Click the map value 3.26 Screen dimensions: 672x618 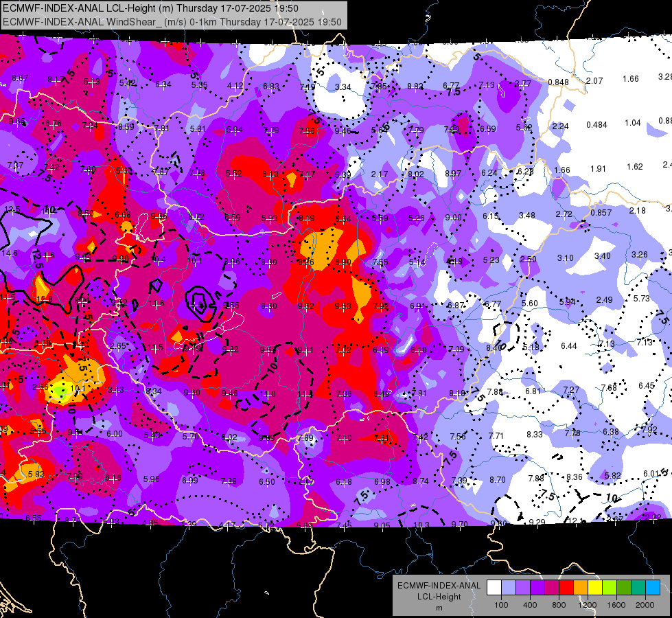click(640, 255)
